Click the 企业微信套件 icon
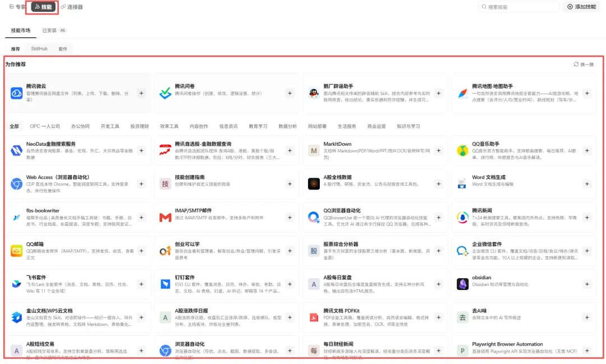The width and height of the screenshot is (606, 364). tap(462, 251)
